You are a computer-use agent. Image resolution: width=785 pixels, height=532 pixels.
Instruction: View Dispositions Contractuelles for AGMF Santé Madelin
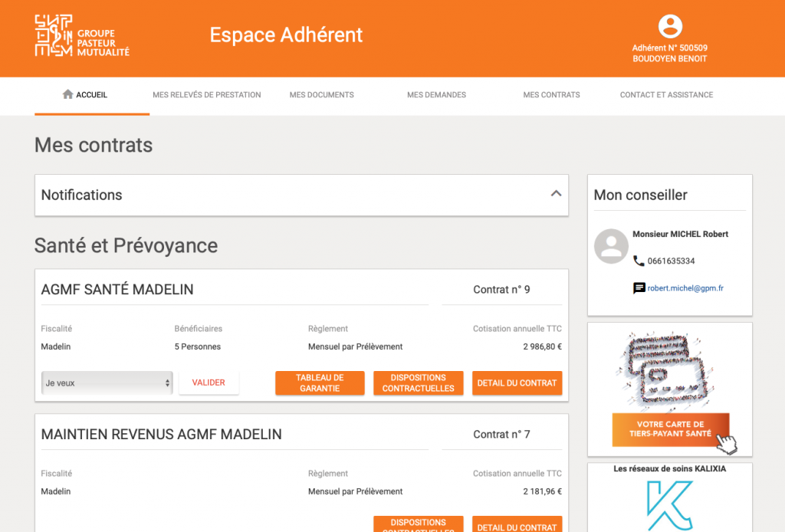click(418, 383)
